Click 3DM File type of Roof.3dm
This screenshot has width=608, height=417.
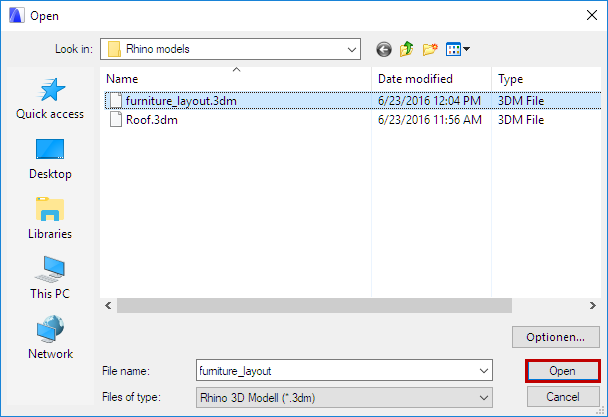(521, 120)
